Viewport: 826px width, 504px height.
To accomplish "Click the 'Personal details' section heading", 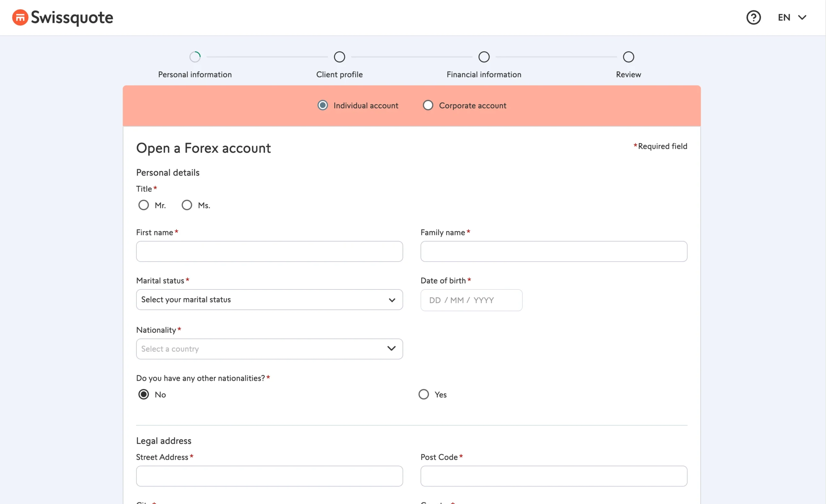I will 167,173.
